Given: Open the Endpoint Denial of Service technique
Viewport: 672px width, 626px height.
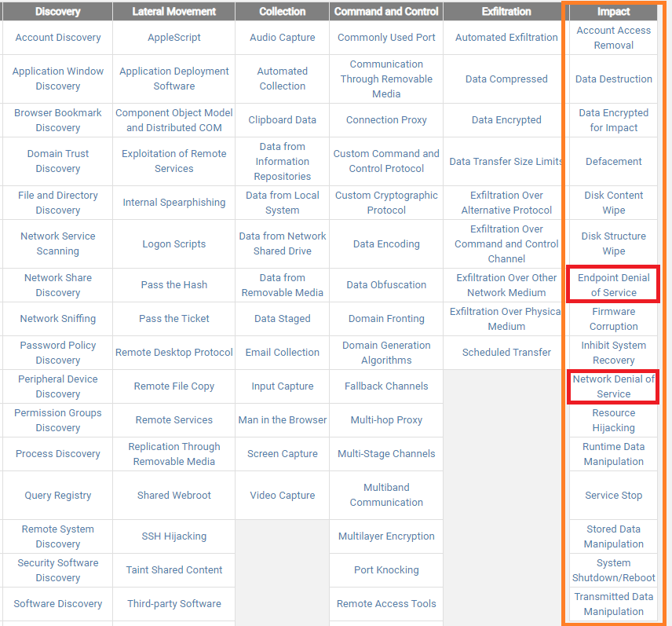Looking at the screenshot, I should tap(613, 285).
